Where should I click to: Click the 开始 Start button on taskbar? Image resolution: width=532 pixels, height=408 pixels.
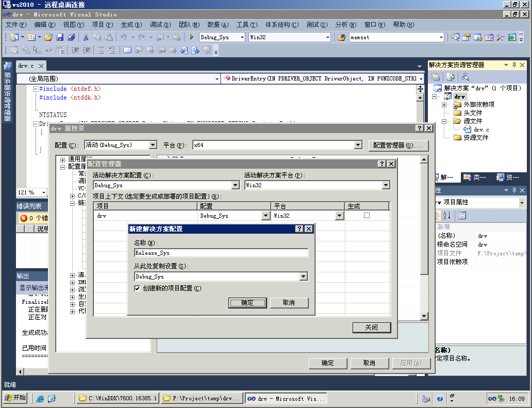click(15, 398)
